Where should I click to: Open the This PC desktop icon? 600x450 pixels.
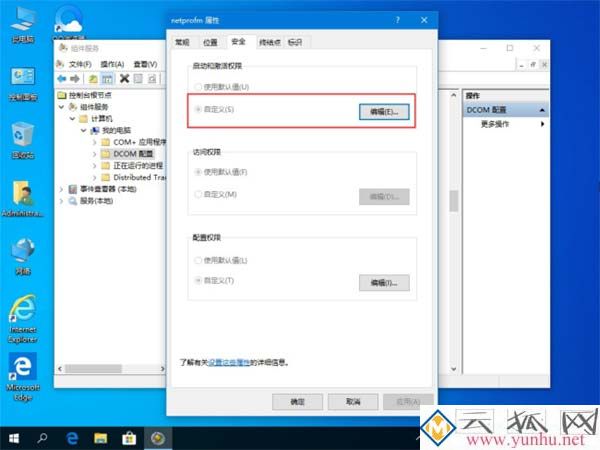23,24
